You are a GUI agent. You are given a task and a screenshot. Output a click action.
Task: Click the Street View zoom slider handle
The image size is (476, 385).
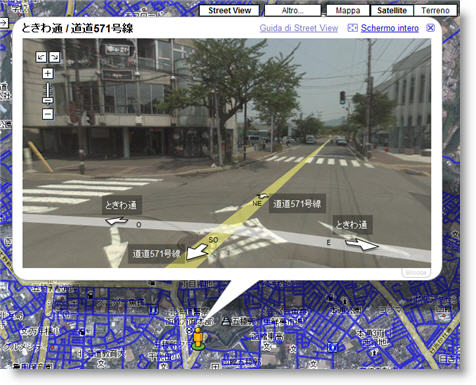coord(48,100)
